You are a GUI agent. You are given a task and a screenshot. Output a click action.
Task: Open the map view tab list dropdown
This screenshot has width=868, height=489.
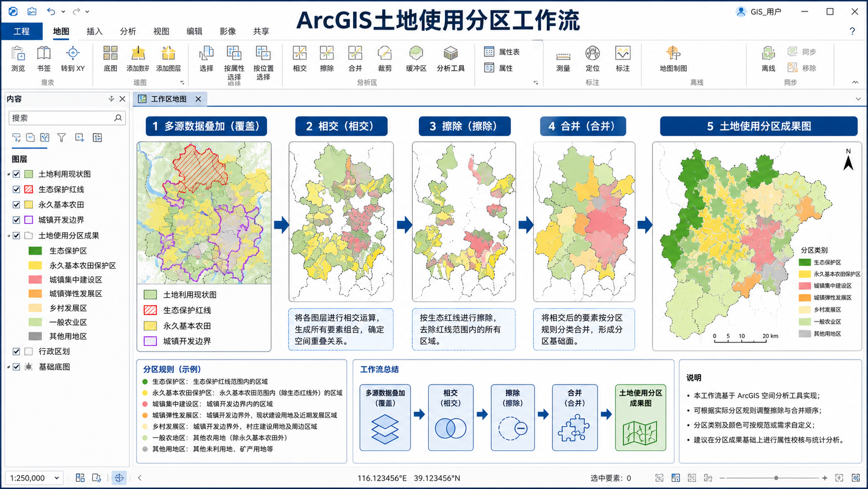(858, 99)
